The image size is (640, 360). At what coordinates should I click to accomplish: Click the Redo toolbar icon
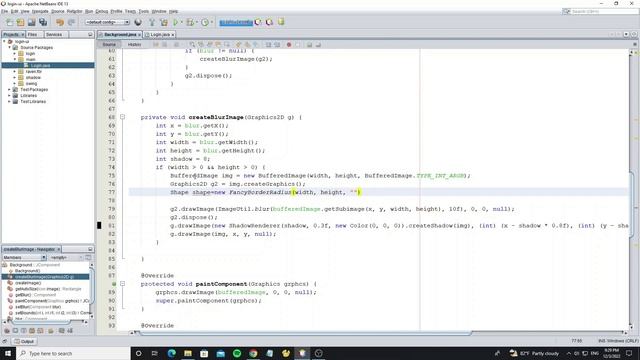(71, 22)
